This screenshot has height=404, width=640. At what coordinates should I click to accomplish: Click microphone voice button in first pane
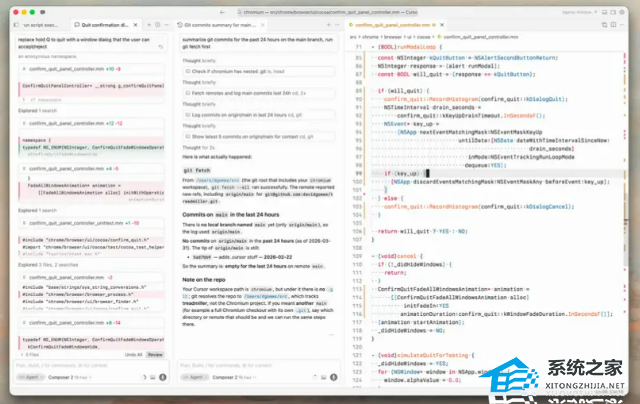click(162, 377)
